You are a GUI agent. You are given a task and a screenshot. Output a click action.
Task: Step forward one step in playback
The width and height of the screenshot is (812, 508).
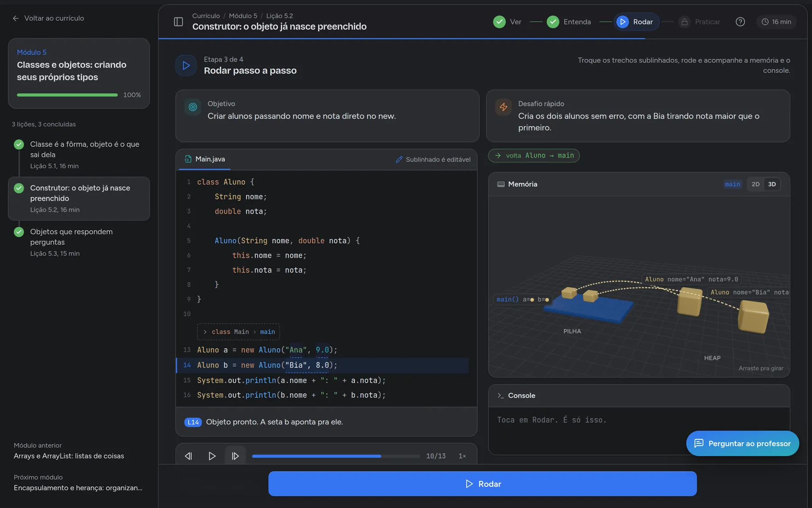pos(235,456)
